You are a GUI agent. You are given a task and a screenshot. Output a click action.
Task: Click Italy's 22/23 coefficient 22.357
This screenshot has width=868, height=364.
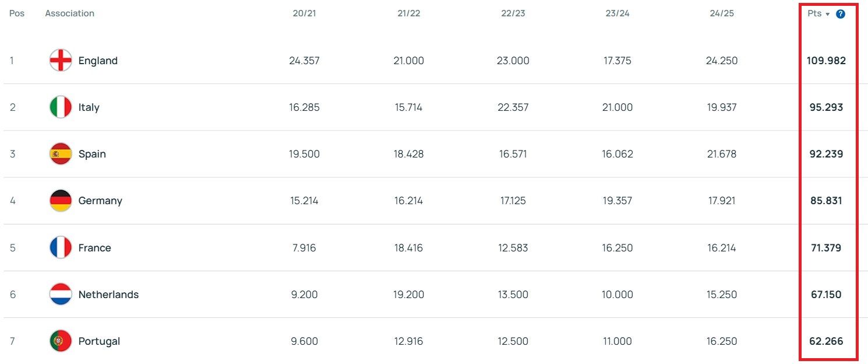tap(513, 107)
